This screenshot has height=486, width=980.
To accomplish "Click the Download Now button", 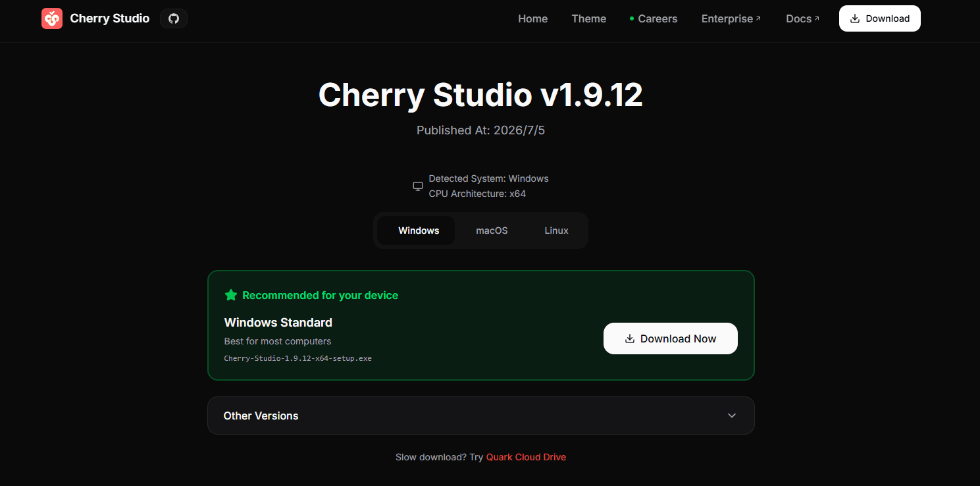I will pos(671,338).
